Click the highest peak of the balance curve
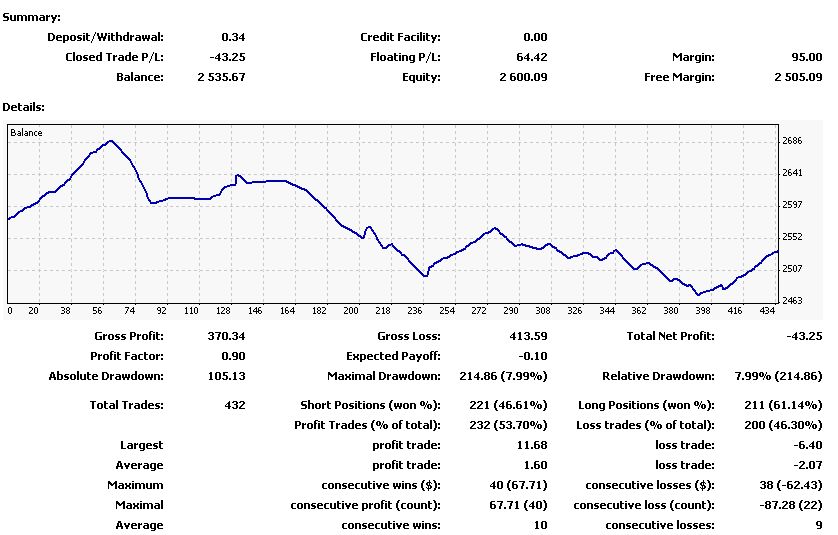The width and height of the screenshot is (838, 535). pos(110,141)
